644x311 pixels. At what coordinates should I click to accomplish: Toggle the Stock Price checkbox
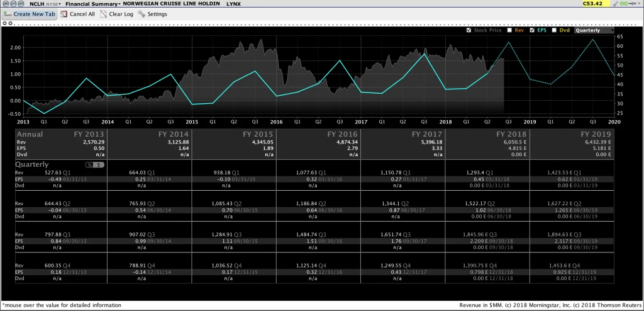469,30
